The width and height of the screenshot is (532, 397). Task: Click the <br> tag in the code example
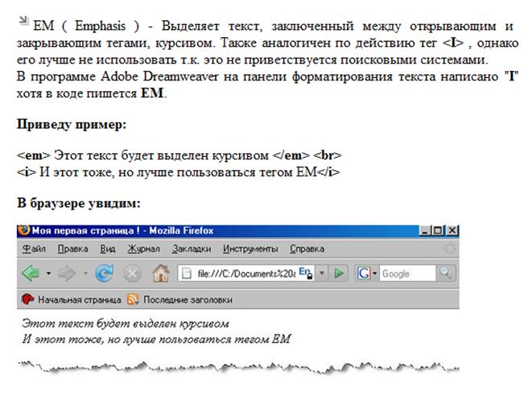pyautogui.click(x=328, y=155)
